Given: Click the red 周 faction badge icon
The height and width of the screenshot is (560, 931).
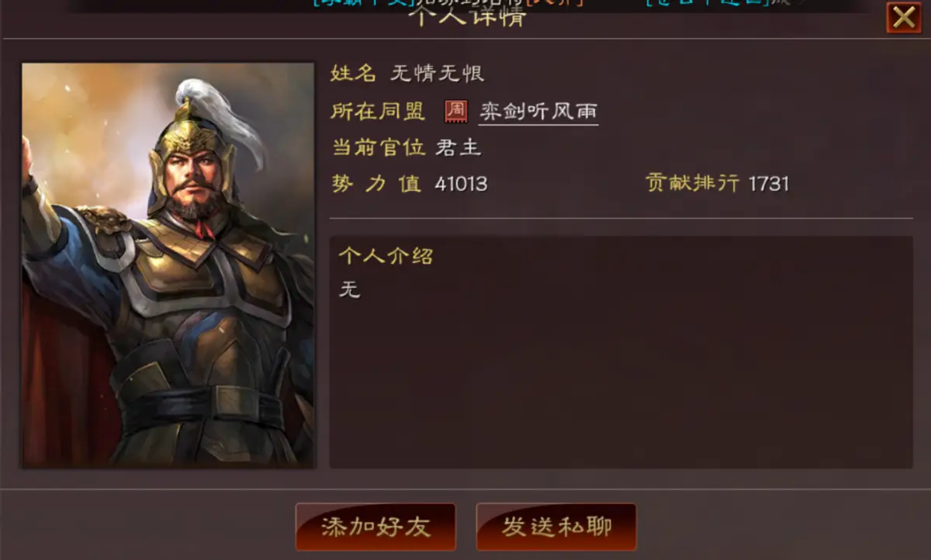Looking at the screenshot, I should (456, 111).
